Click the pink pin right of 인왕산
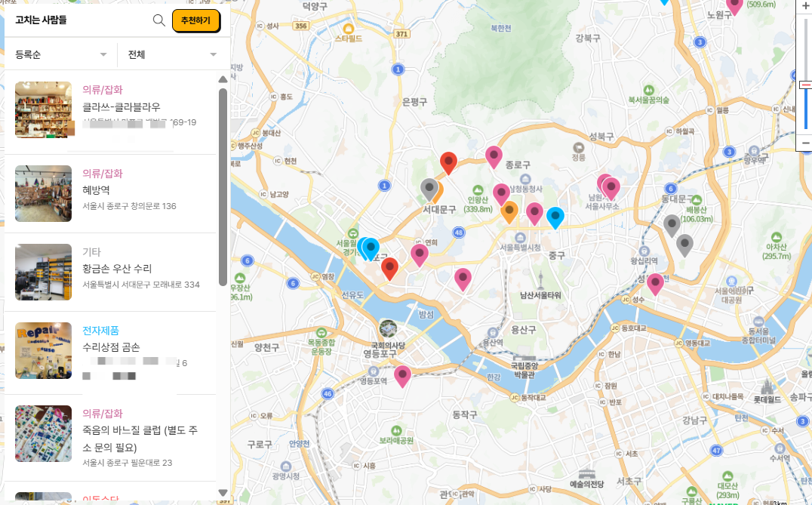The image size is (812, 505). 501,194
